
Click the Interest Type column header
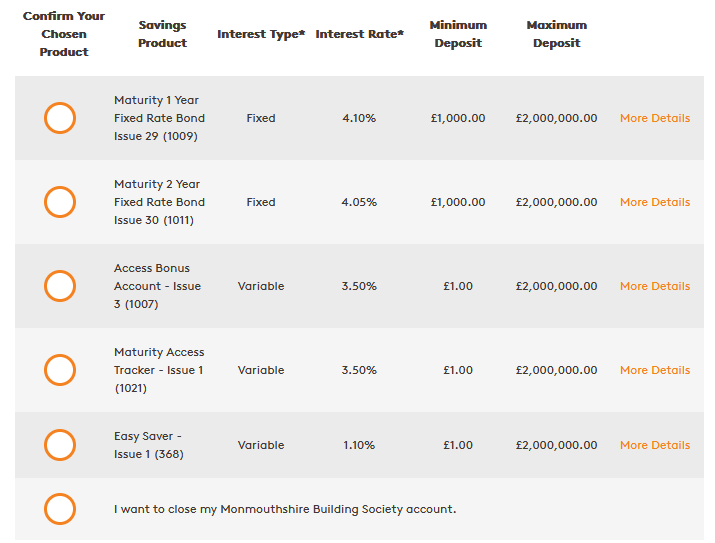point(261,34)
